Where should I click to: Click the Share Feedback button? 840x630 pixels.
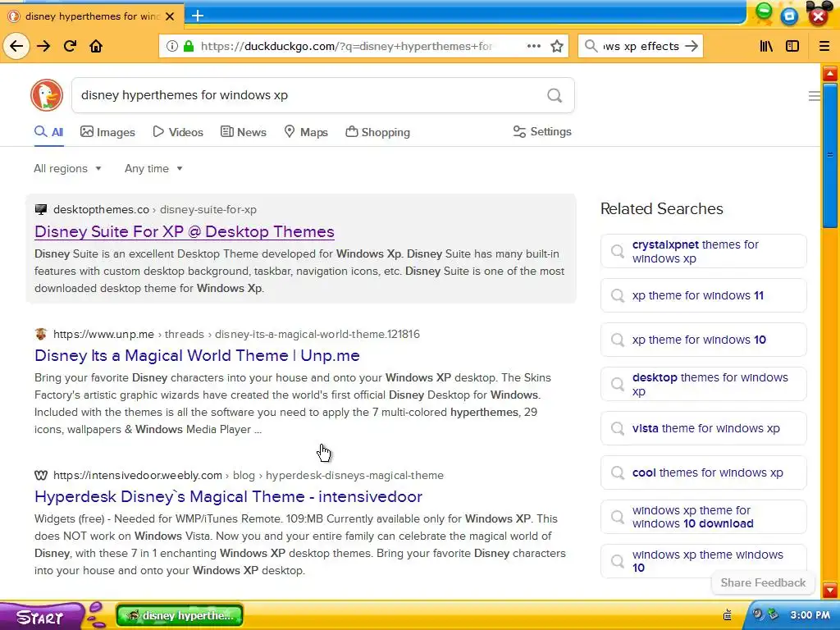tap(763, 583)
